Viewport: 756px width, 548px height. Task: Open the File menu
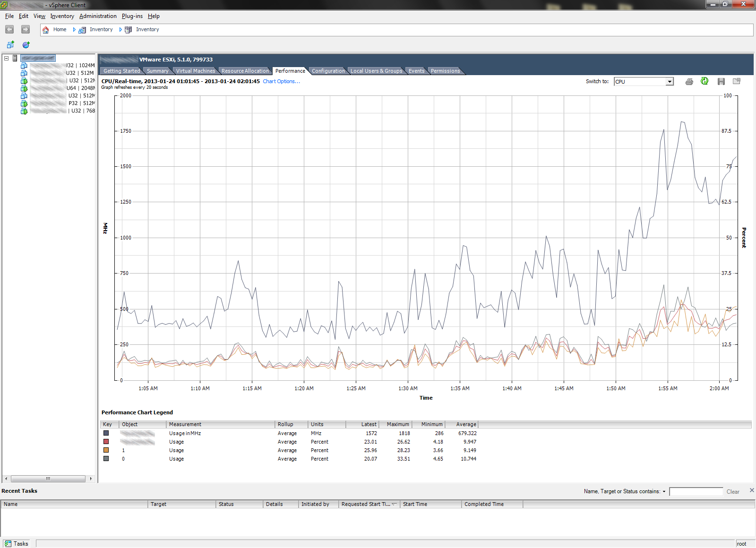[x=9, y=16]
